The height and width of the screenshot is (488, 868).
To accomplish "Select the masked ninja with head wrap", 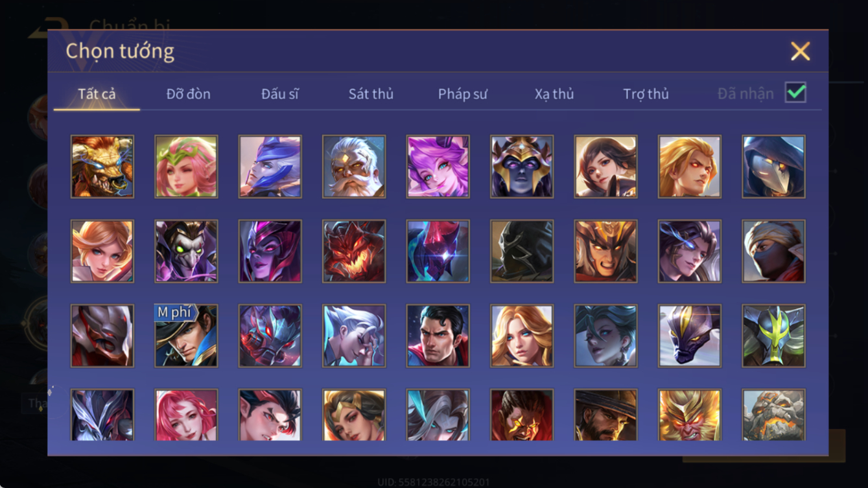I will [x=773, y=251].
